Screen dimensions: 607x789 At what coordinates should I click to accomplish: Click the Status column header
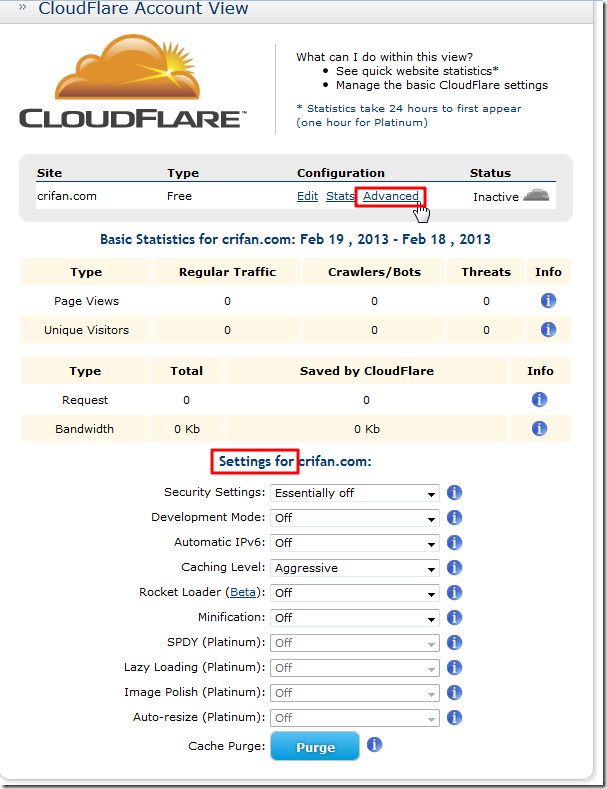[490, 173]
